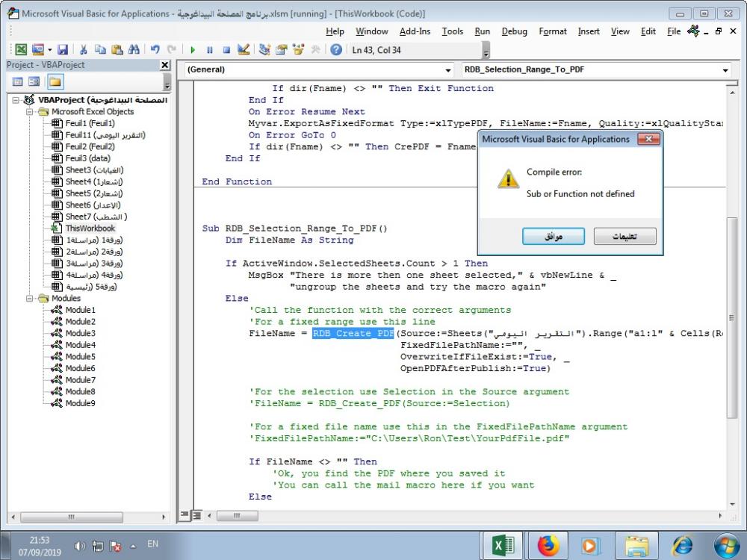Open the Insert menu

point(589,31)
